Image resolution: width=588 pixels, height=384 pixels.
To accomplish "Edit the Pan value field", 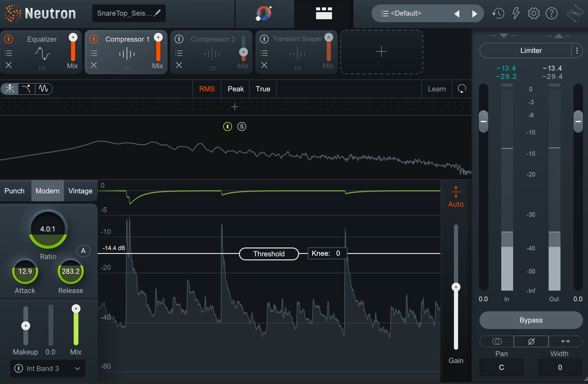I will (502, 367).
